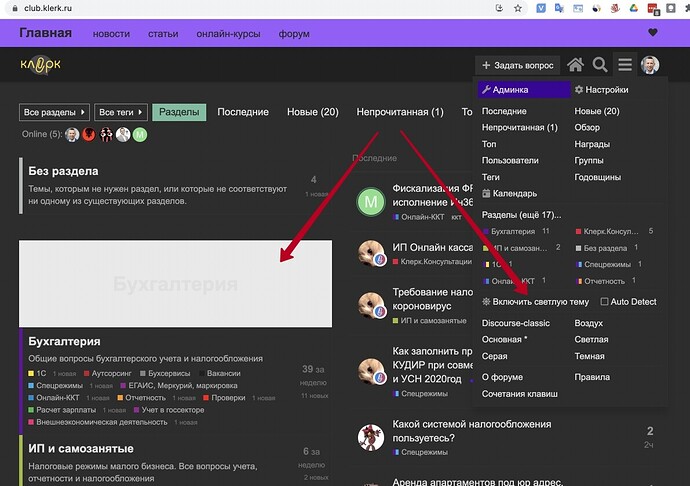
Task: Open онлайн-курсы in purple bar
Action: pyautogui.click(x=228, y=34)
